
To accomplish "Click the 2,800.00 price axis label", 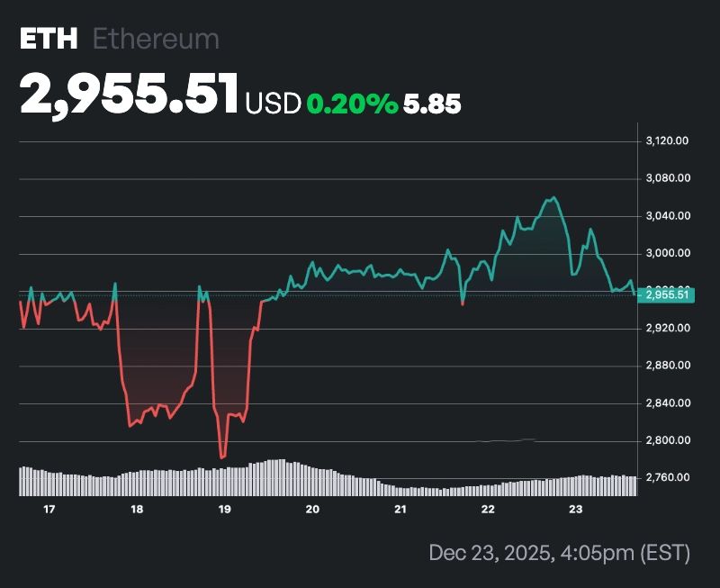I will (668, 440).
